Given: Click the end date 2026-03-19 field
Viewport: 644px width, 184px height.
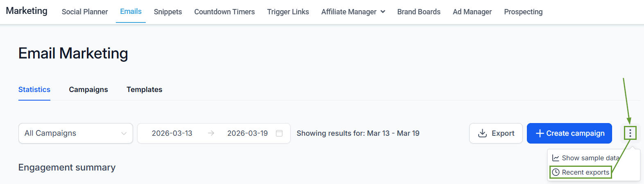Looking at the screenshot, I should point(247,133).
